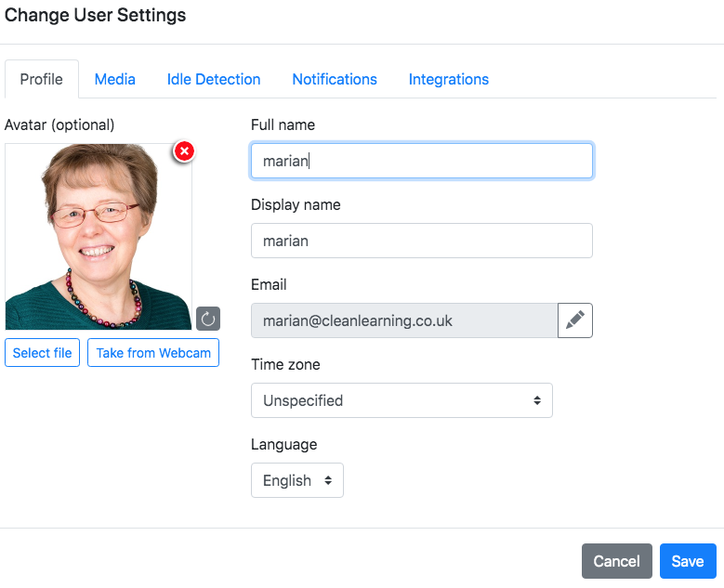Click the greyed-out Email address field
Screen dimensions: 724x588
pyautogui.click(x=404, y=320)
